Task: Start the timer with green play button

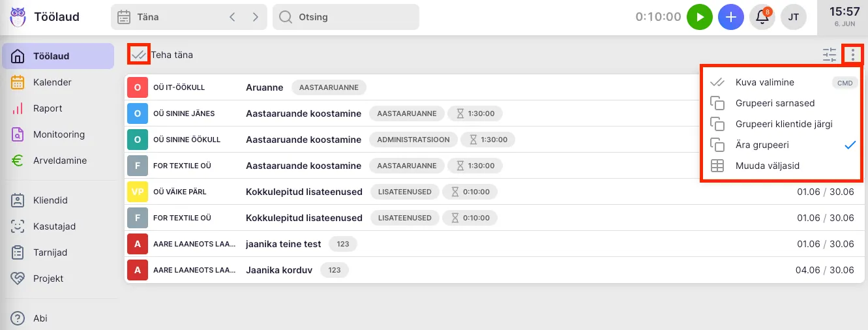Action: (700, 17)
